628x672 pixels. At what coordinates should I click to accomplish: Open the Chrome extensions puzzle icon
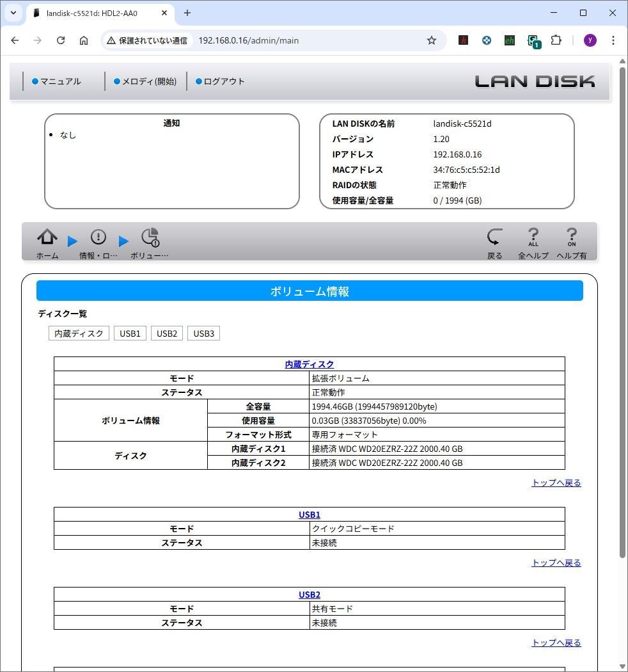tap(556, 40)
